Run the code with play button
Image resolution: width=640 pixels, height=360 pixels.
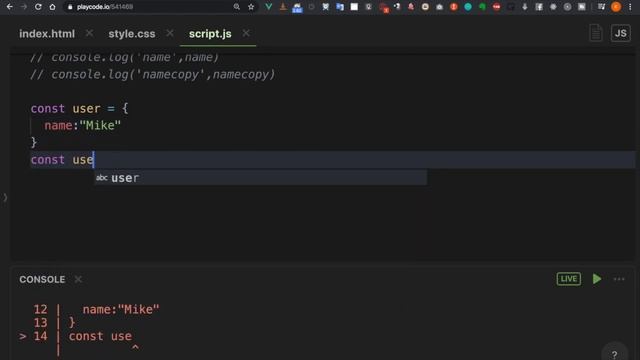(597, 279)
